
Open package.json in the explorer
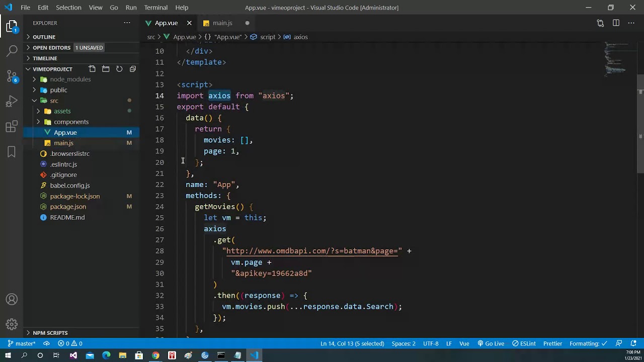click(68, 207)
